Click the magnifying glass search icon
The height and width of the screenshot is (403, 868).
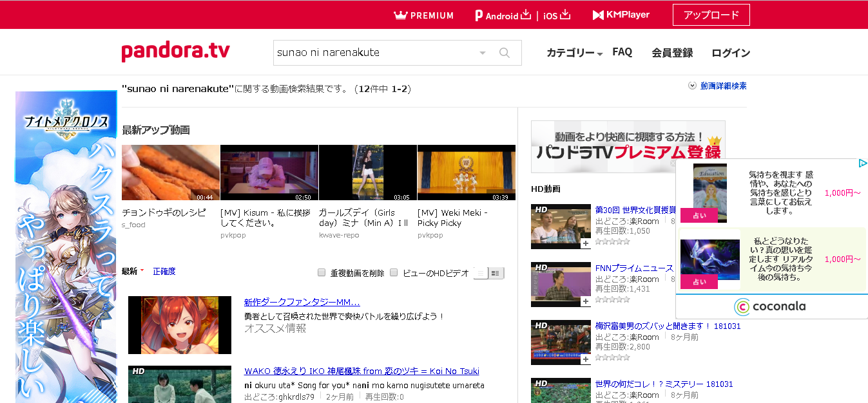(x=505, y=53)
